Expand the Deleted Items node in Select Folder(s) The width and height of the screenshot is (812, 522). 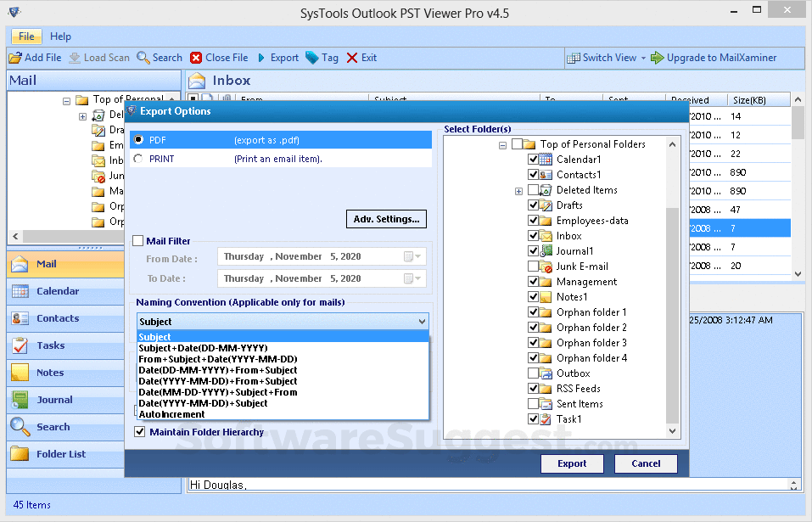[x=518, y=191]
